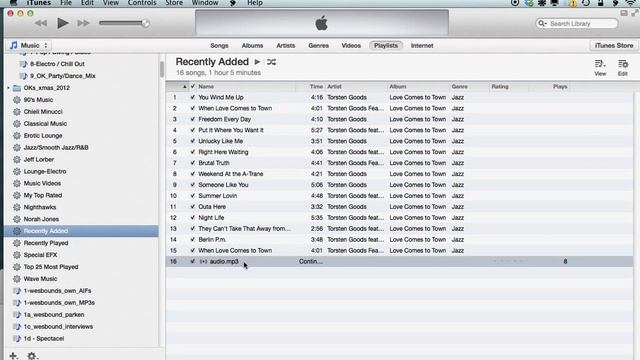640x360 pixels.
Task: Open the Wi-Fi status menu icon
Action: click(631, 3)
